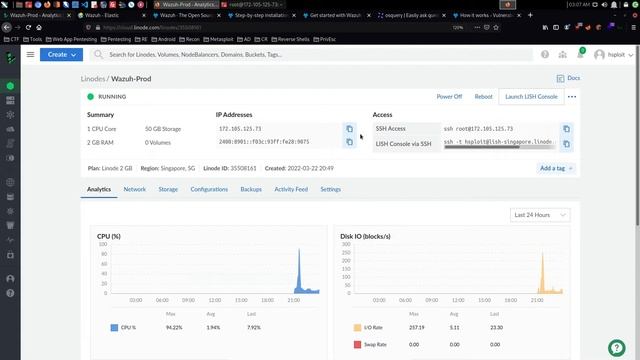640x360 pixels.
Task: Open the community icon in top bar
Action: tap(562, 54)
